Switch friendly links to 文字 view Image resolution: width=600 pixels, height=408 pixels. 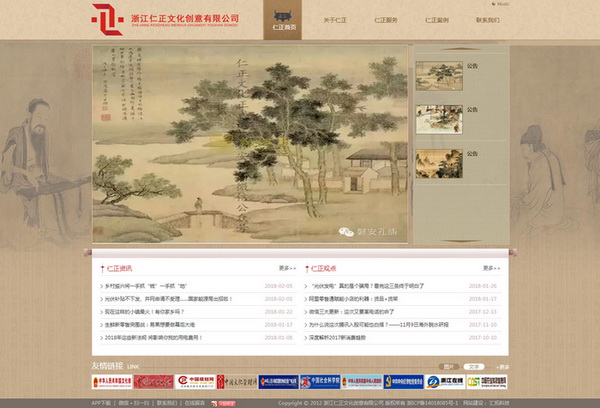click(474, 367)
